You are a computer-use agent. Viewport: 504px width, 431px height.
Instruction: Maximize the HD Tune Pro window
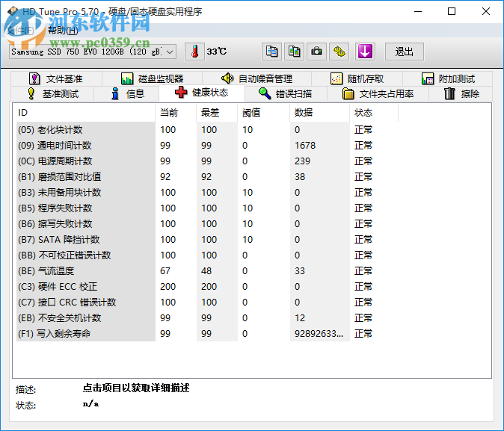[452, 11]
